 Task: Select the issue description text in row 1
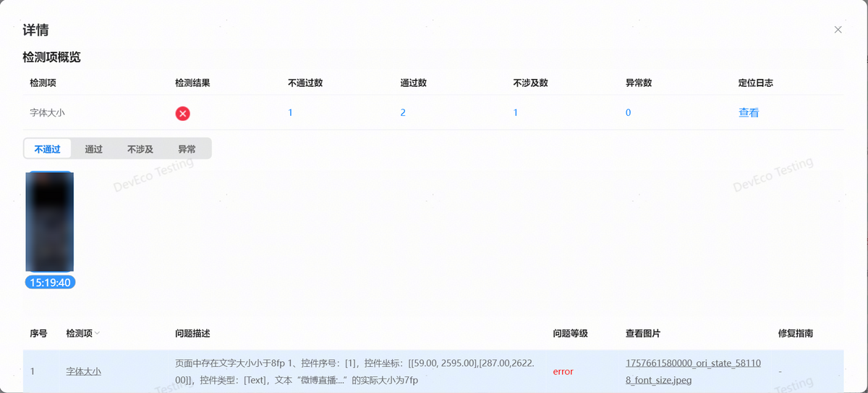(x=354, y=371)
